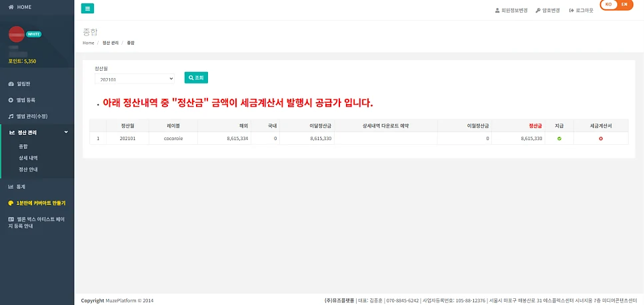Click the 포인트: 5,350 text
Screen dimensions: 644x305
pyautogui.click(x=22, y=61)
